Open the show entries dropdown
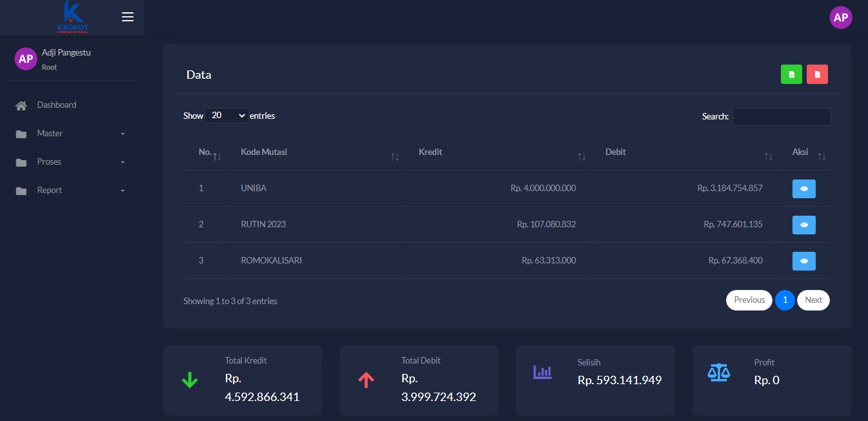868x421 pixels. (x=227, y=116)
